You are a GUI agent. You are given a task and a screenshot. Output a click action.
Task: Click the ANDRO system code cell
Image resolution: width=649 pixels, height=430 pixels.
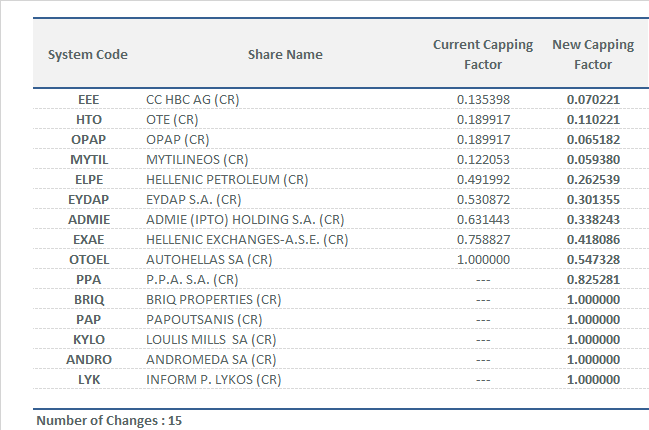(x=88, y=360)
